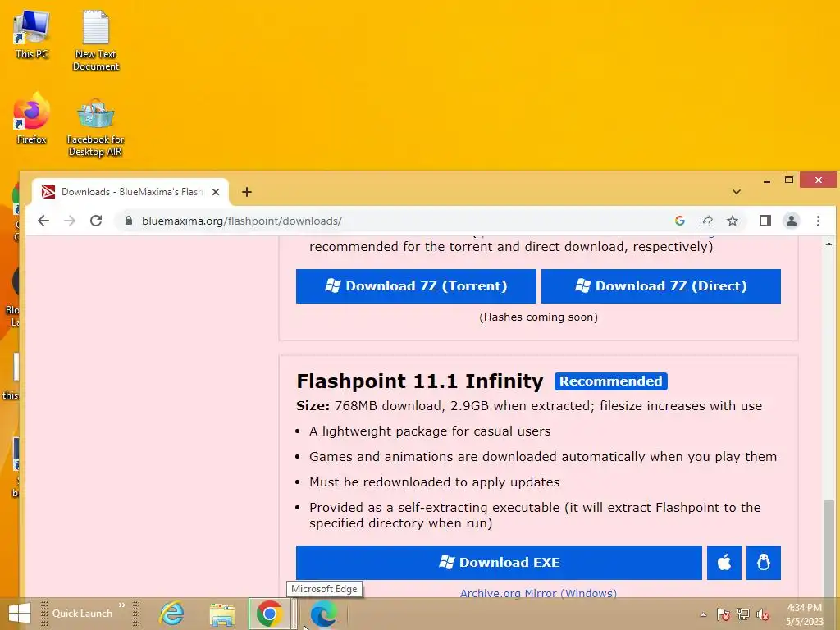Screen dimensions: 840x630
Task: Expand Quick Launch double chevron
Action: click(x=122, y=605)
